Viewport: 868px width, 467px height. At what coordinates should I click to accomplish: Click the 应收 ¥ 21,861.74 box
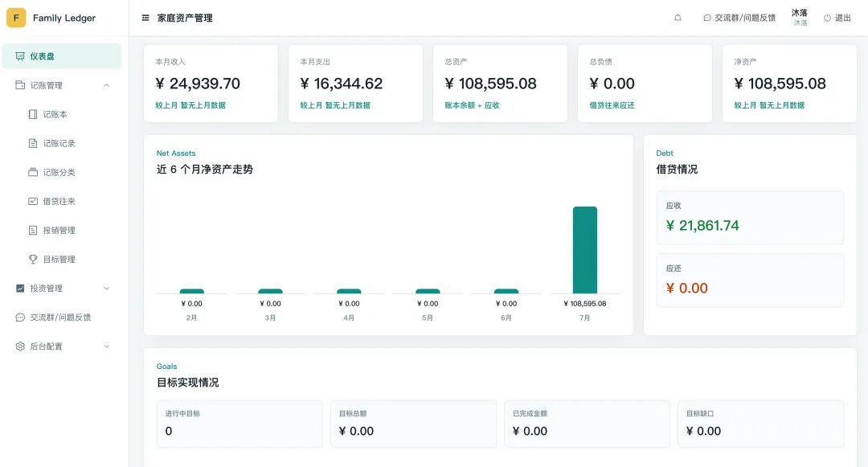coord(750,218)
